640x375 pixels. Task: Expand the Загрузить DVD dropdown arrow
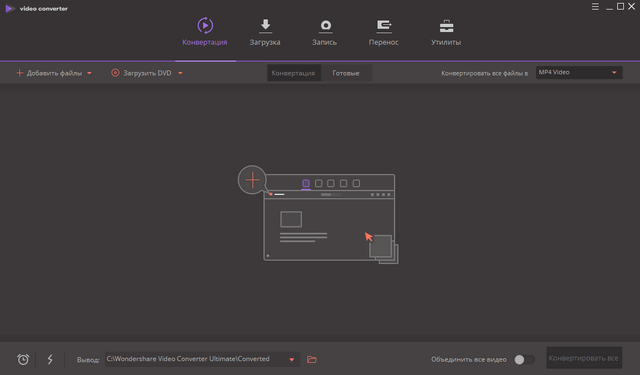180,73
